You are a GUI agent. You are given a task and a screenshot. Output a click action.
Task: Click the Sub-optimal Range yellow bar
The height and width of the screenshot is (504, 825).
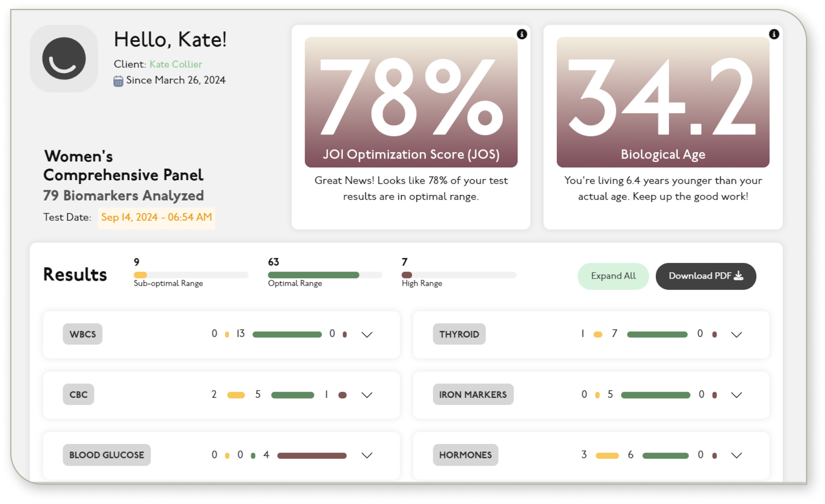click(x=140, y=275)
